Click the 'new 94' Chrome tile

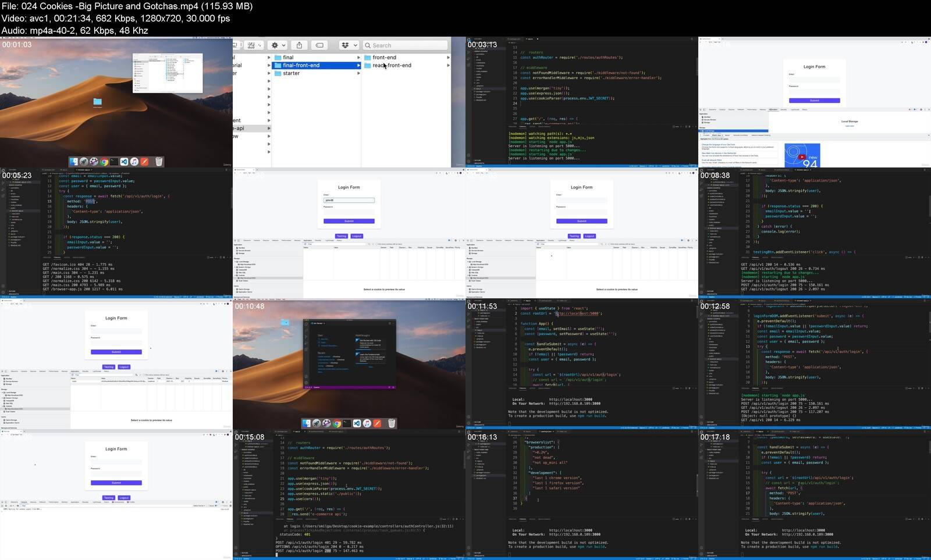802,155
